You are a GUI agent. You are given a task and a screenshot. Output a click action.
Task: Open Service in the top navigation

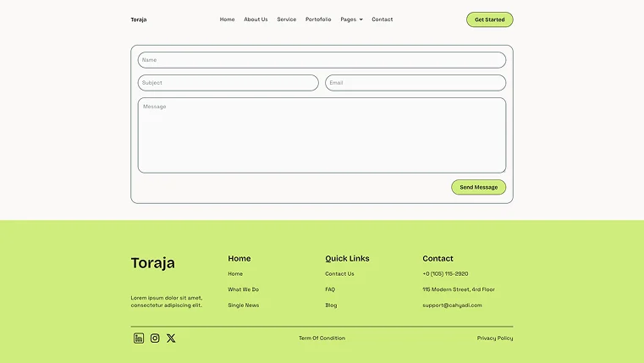coord(287,19)
